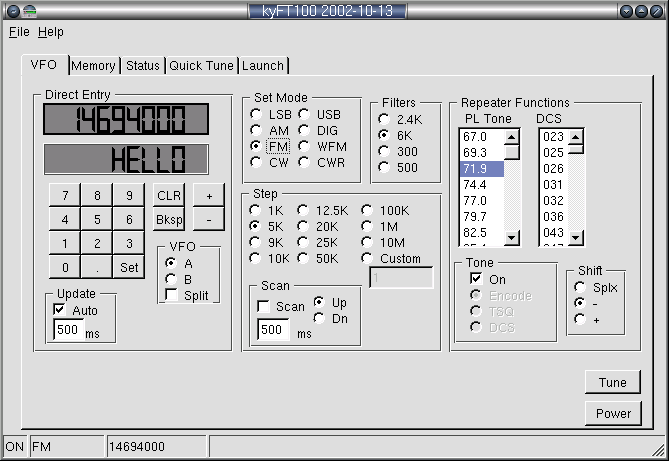Click the frequency display 14694000
The width and height of the screenshot is (669, 461).
coord(126,119)
